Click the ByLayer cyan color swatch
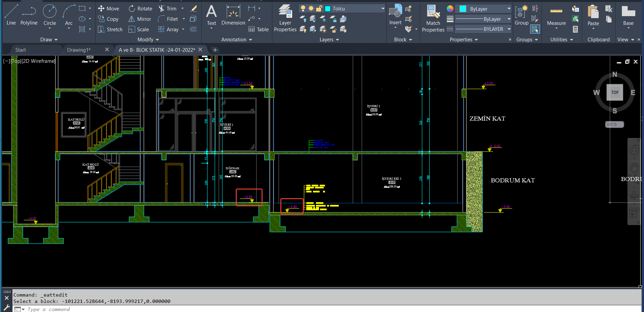The width and height of the screenshot is (644, 312). click(463, 9)
